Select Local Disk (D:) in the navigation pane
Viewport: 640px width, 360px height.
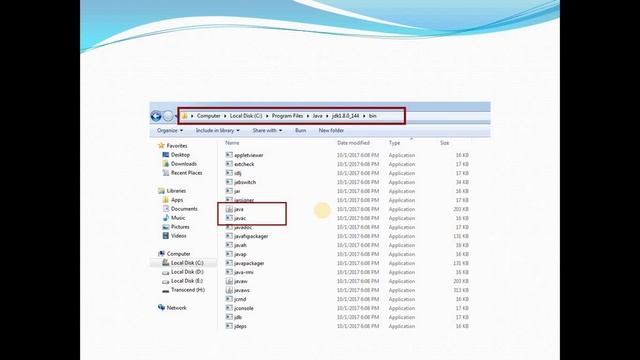point(187,272)
